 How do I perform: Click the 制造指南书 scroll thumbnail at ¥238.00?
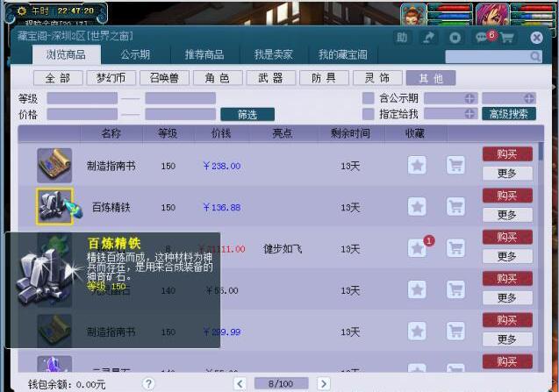point(54,166)
